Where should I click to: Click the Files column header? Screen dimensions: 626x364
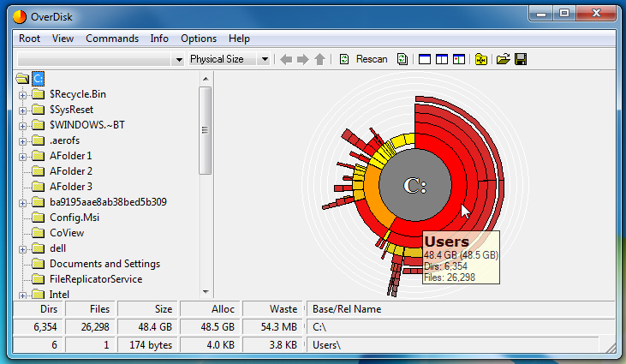tap(90, 309)
